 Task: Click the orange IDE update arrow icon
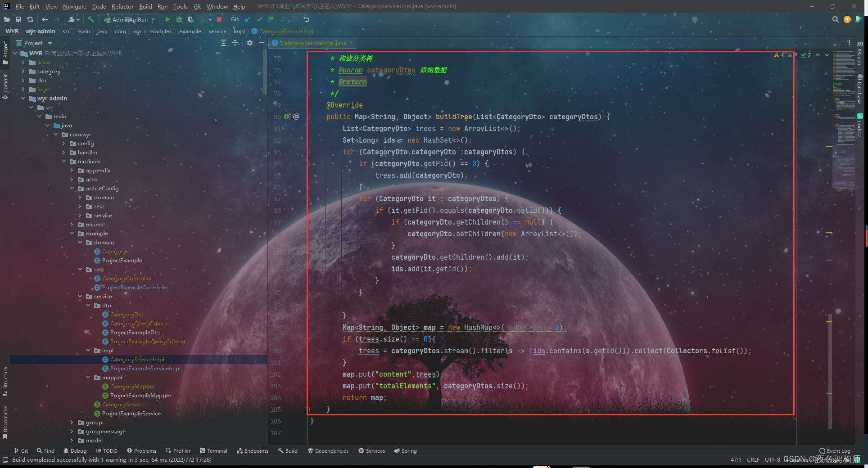(847, 19)
